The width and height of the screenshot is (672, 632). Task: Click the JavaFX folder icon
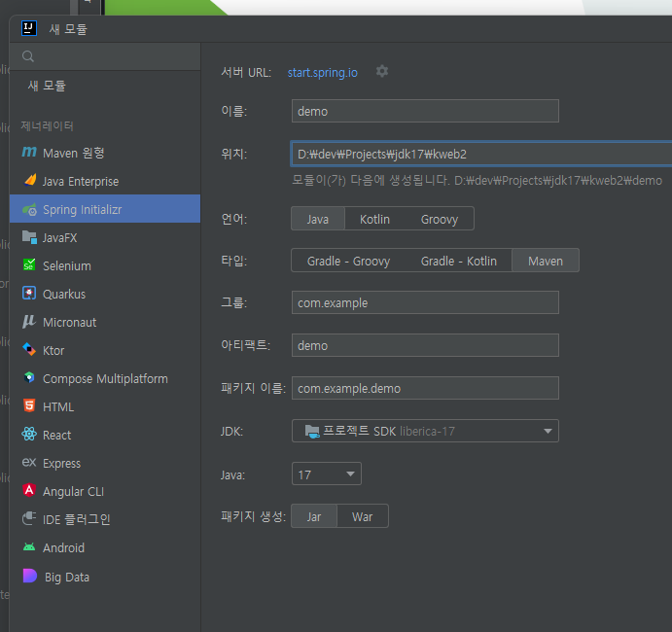coord(29,237)
